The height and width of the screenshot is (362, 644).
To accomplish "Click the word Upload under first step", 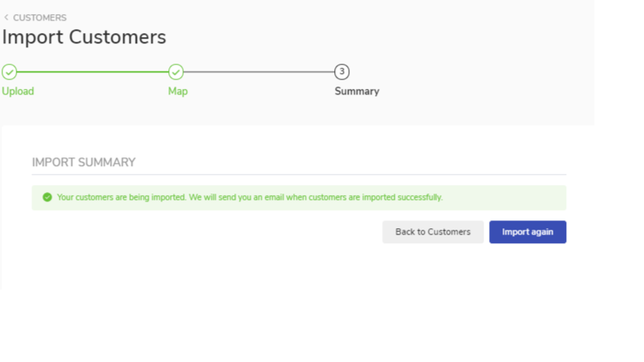I will click(x=17, y=91).
